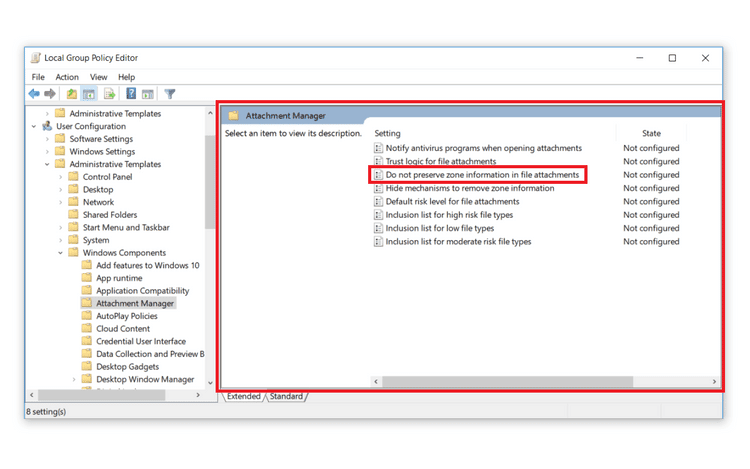Viewport: 750px width, 469px height.
Task: Open the Help menu
Action: tap(127, 77)
